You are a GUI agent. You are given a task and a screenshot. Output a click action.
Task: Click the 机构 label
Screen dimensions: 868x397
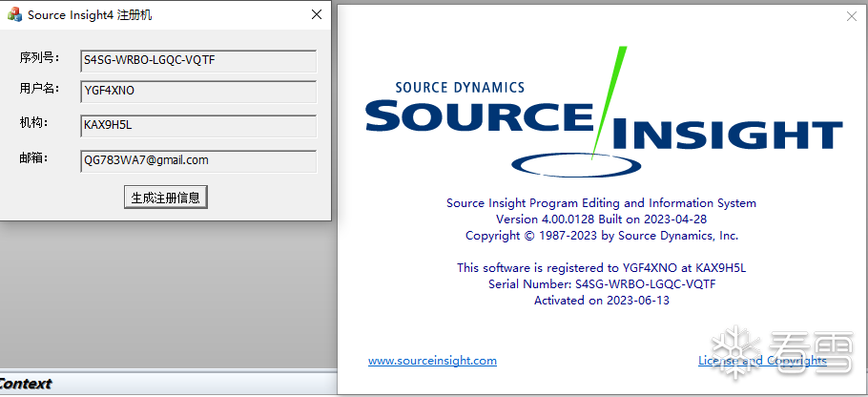point(33,122)
